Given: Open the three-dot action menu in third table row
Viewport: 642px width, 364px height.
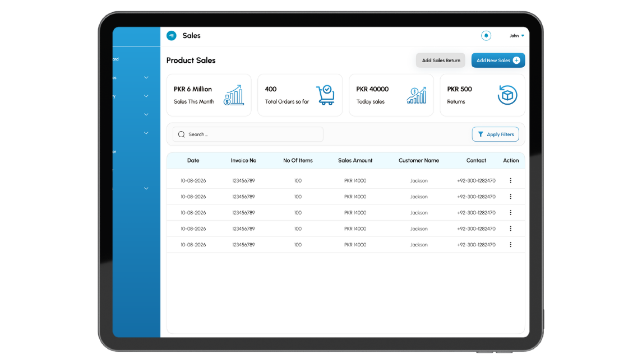Looking at the screenshot, I should [x=511, y=213].
